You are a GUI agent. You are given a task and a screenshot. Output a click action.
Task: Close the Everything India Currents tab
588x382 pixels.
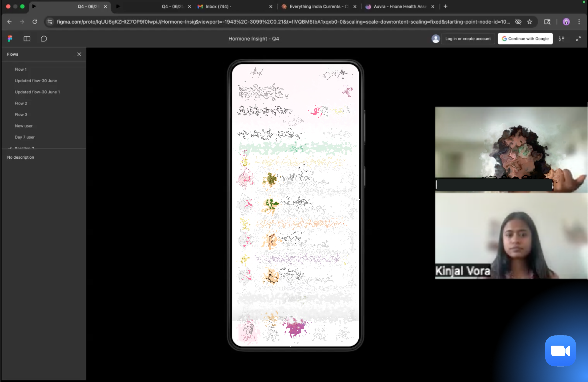click(x=355, y=6)
